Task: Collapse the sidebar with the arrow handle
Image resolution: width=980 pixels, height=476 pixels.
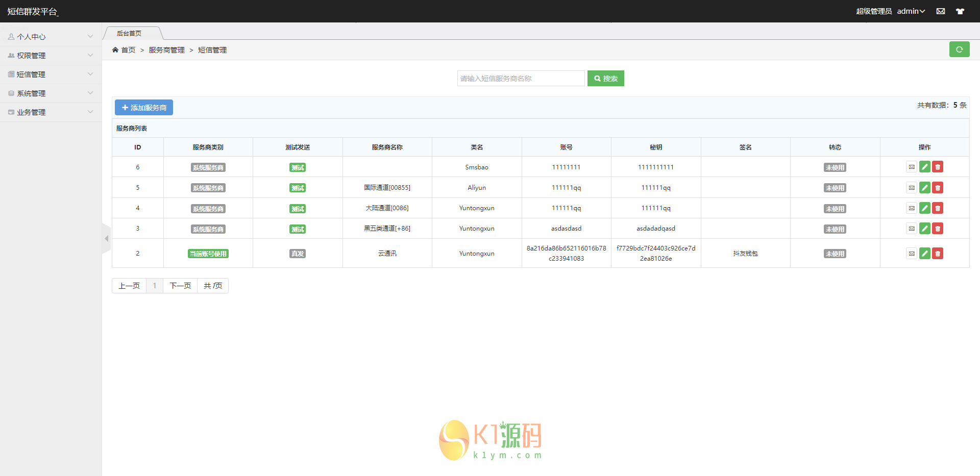Action: coord(106,238)
